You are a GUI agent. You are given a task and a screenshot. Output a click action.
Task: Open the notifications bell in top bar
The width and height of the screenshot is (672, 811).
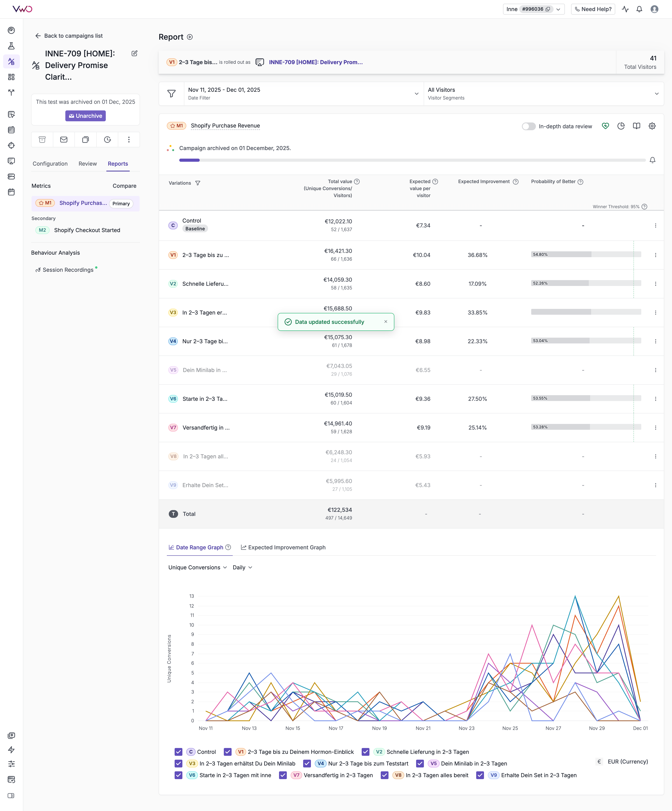(639, 9)
